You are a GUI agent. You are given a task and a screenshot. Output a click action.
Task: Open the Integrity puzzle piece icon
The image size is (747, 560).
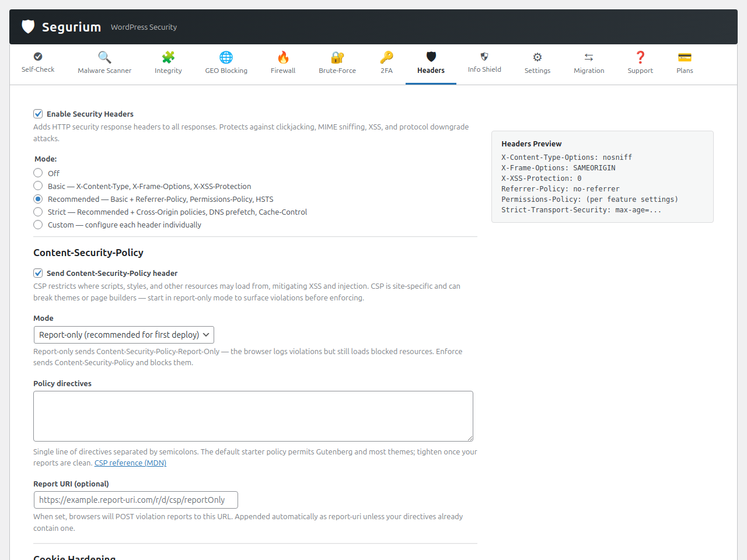pyautogui.click(x=168, y=57)
